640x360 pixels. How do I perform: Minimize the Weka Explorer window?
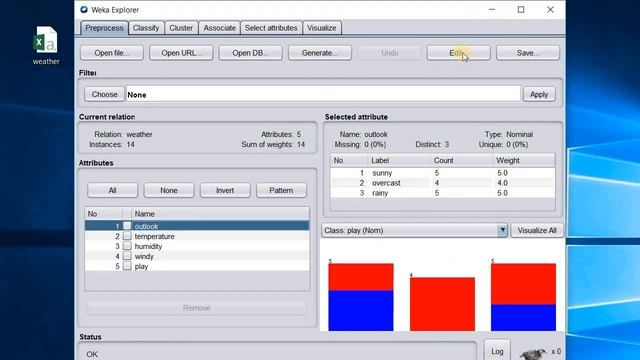pos(492,9)
